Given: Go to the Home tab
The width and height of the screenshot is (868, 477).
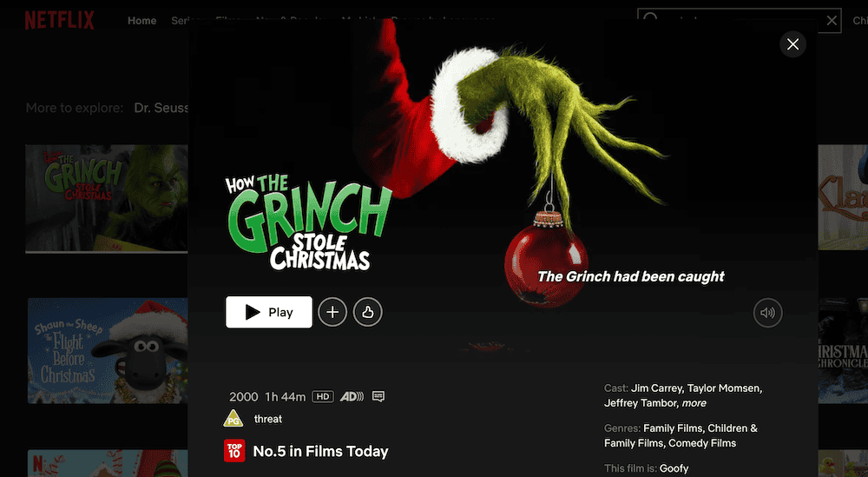Looking at the screenshot, I should (x=141, y=21).
